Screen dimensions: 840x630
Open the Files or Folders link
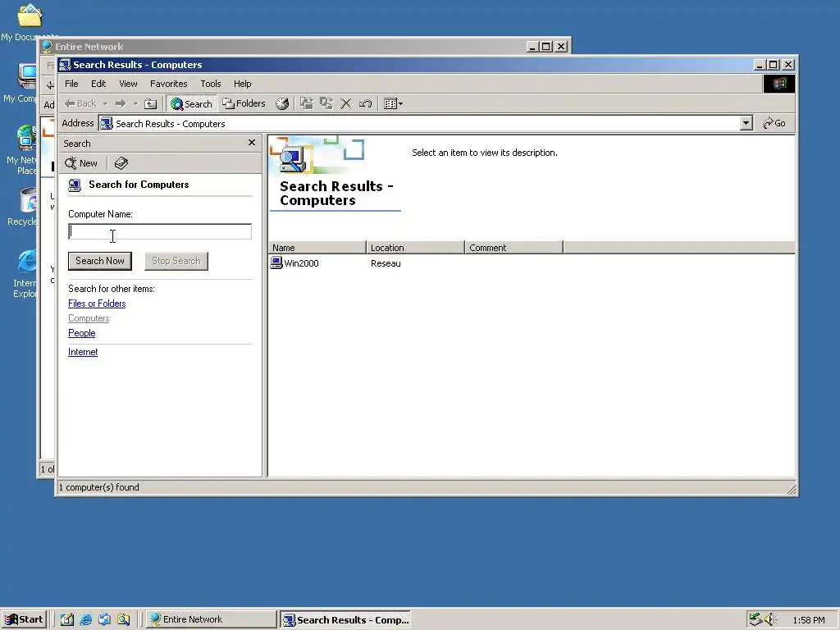coord(97,304)
